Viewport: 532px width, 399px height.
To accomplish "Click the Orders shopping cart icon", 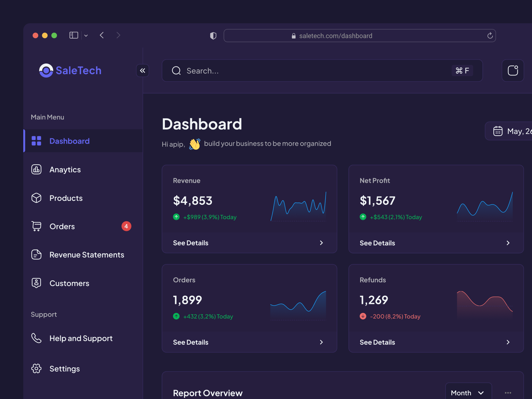I will point(36,226).
